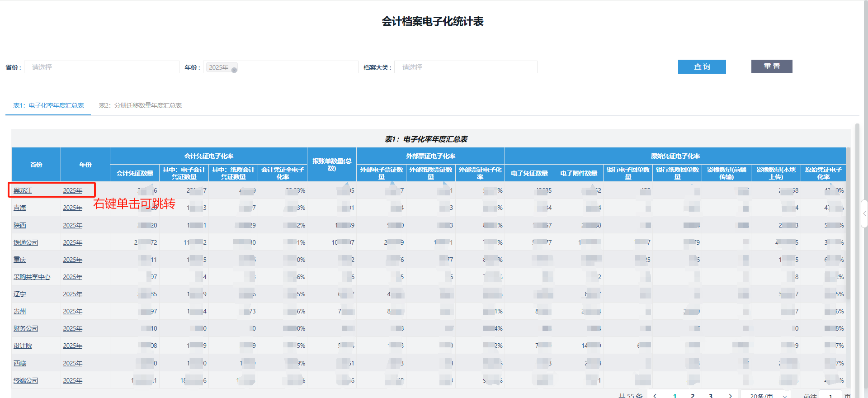This screenshot has width=868, height=398.
Task: Click the 2025年 link in 西藏 row
Action: tap(72, 363)
